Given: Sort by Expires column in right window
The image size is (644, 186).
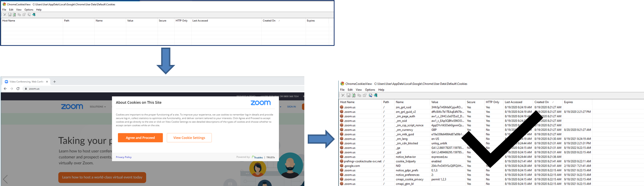Looking at the screenshot, I should pyautogui.click(x=577, y=102).
